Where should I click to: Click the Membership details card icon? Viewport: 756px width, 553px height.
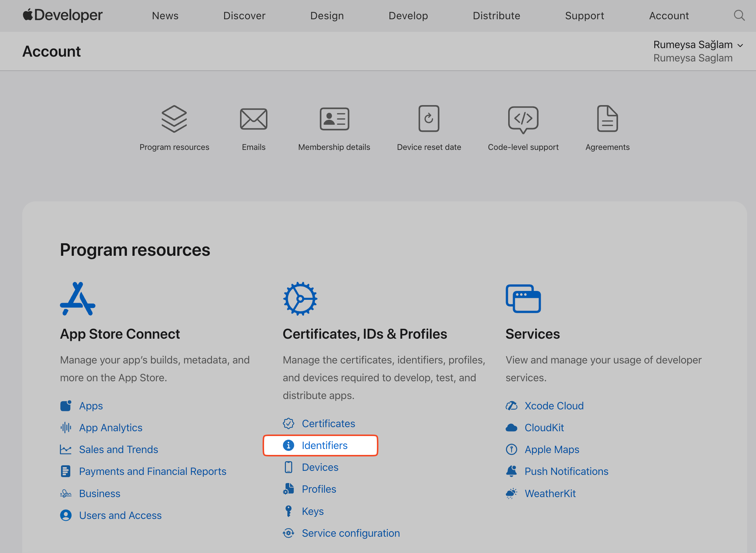point(334,119)
